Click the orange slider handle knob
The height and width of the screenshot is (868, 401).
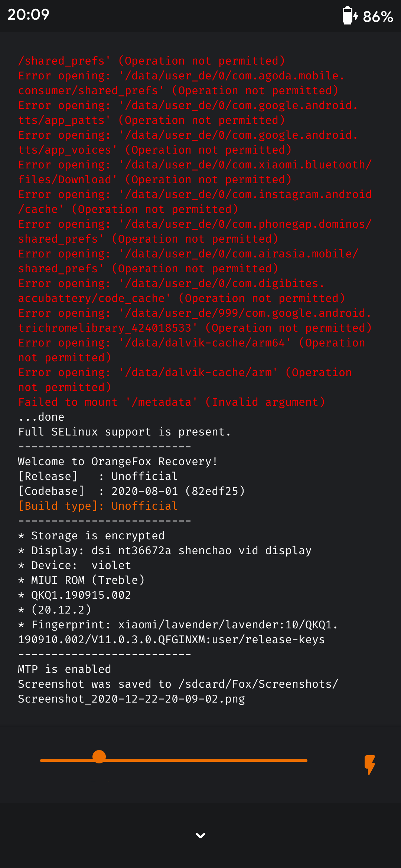tap(99, 756)
